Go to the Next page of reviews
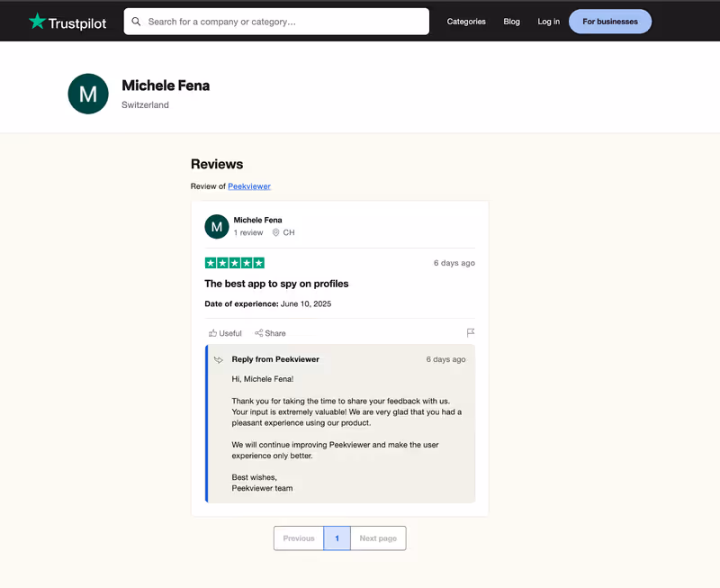The image size is (720, 588). pyautogui.click(x=378, y=538)
